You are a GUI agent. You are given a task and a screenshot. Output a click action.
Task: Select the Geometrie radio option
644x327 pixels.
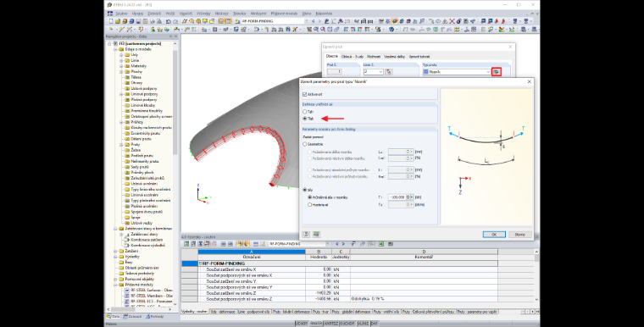click(305, 144)
